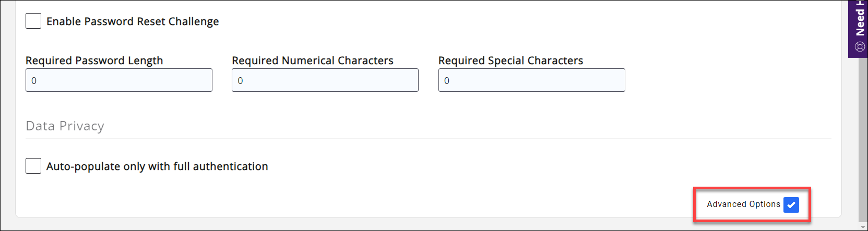The image size is (868, 231).
Task: Open the Need Help side tab
Action: click(860, 21)
